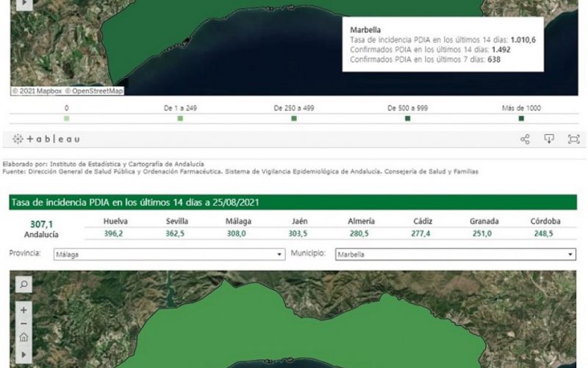Click Cádiz incidence value 277,4
This screenshot has width=588, height=368.
pyautogui.click(x=420, y=233)
